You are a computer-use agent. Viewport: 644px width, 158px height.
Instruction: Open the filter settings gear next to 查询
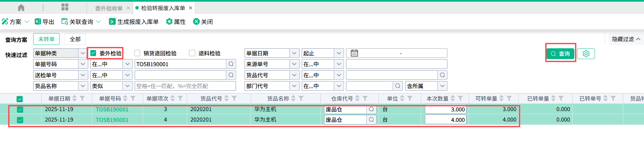[586, 54]
